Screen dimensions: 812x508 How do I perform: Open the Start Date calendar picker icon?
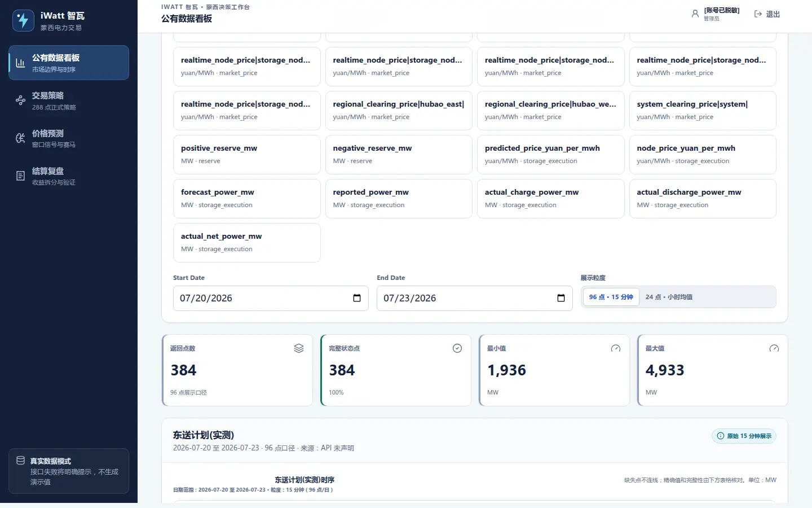[x=357, y=298]
